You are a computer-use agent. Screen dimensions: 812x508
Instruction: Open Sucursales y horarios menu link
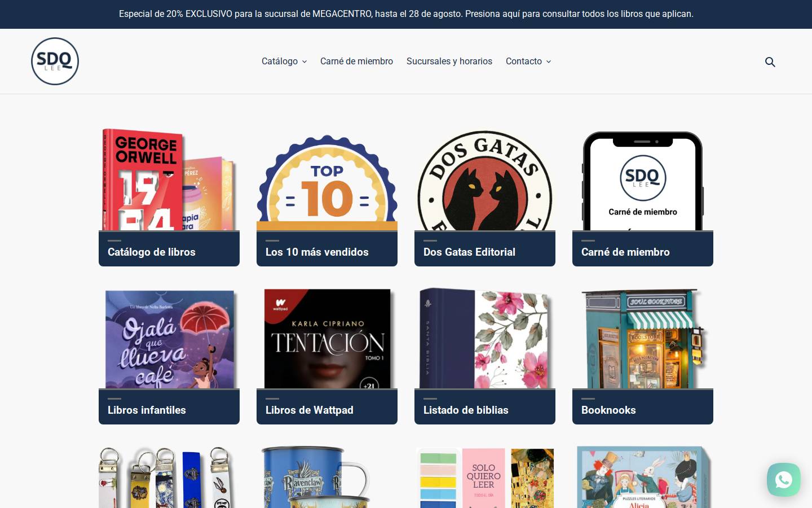(449, 61)
